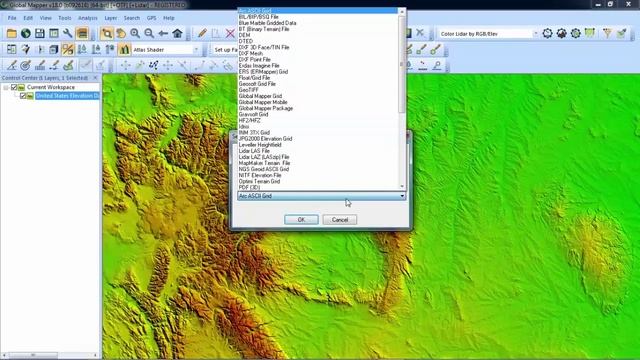Open the Help menu

169,18
